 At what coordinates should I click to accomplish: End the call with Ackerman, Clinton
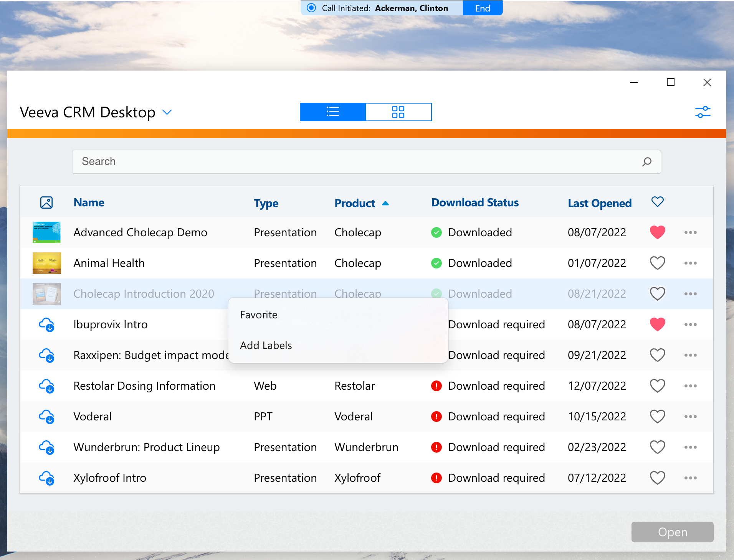(482, 8)
